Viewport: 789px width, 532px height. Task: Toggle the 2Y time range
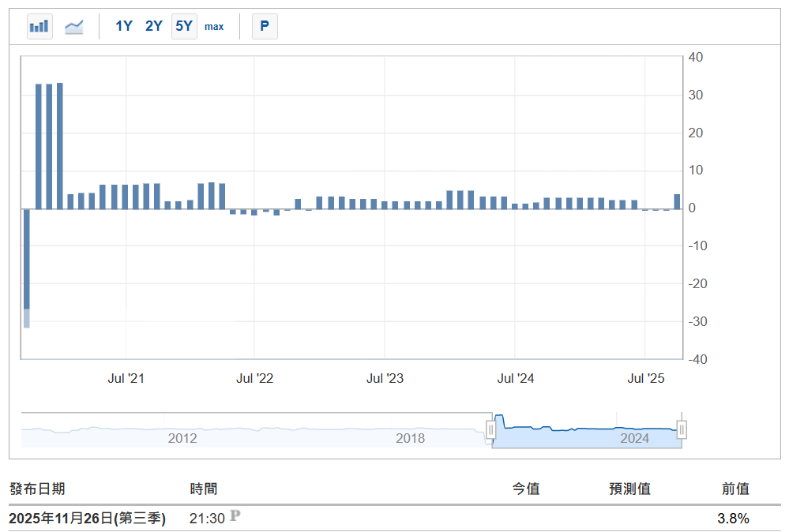tap(153, 26)
